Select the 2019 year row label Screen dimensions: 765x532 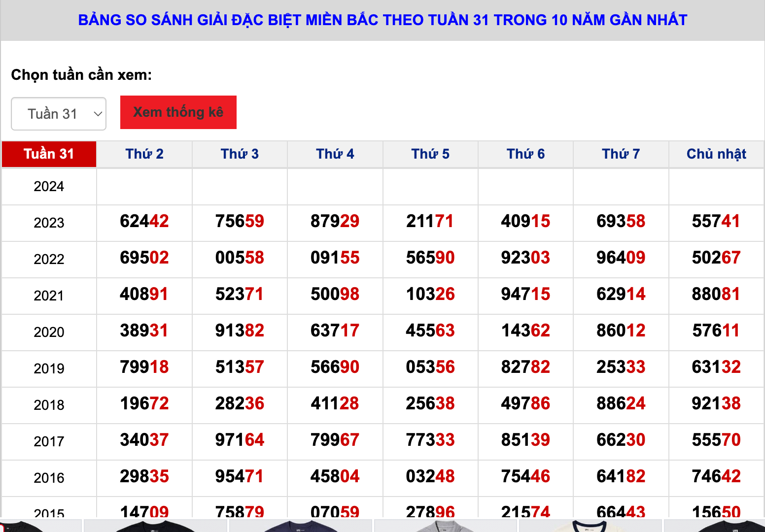49,369
